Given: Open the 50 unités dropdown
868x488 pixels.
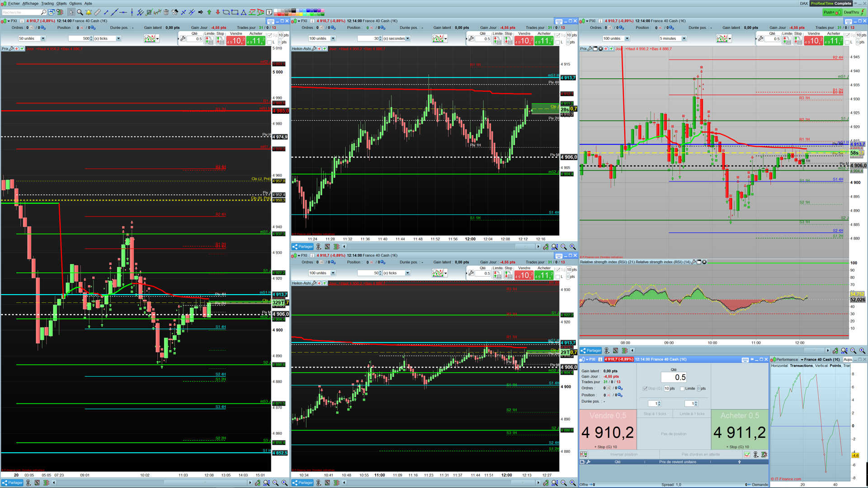Looking at the screenshot, I should click(43, 38).
